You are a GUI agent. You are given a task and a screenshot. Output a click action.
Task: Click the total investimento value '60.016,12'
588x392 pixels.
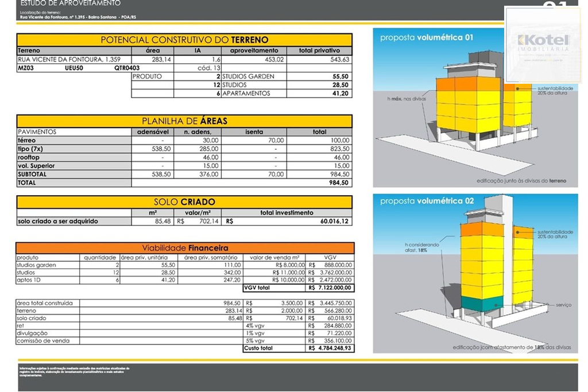coord(335,221)
